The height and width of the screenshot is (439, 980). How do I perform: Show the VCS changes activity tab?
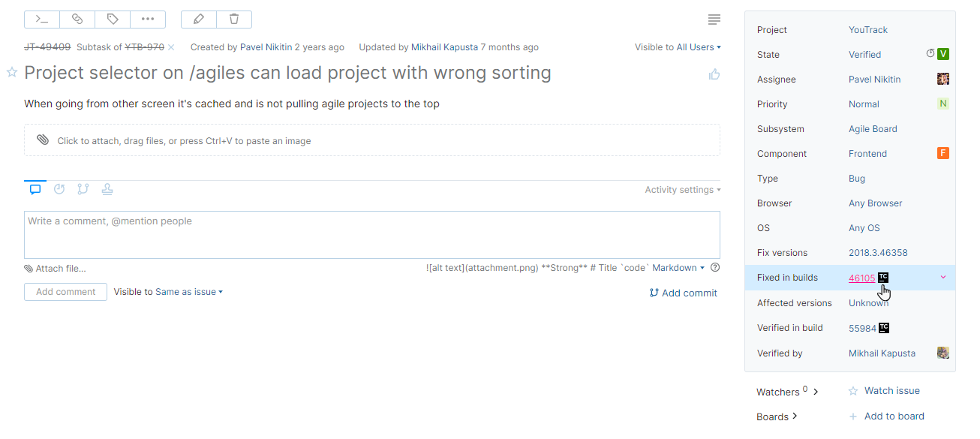tap(83, 190)
